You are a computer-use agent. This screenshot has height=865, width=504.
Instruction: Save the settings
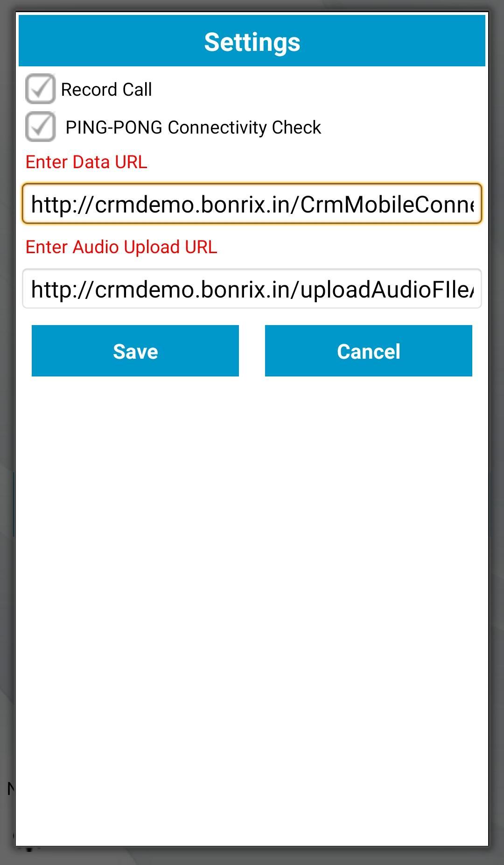coord(135,351)
